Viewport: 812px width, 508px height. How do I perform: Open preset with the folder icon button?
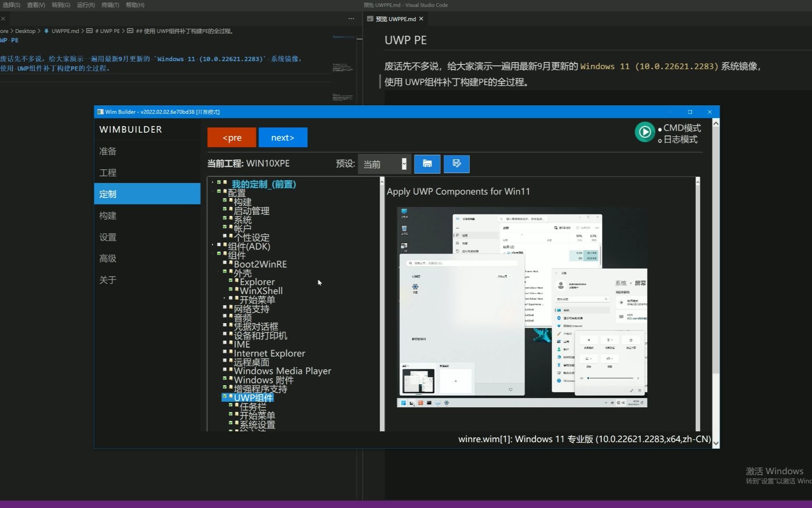pos(427,164)
